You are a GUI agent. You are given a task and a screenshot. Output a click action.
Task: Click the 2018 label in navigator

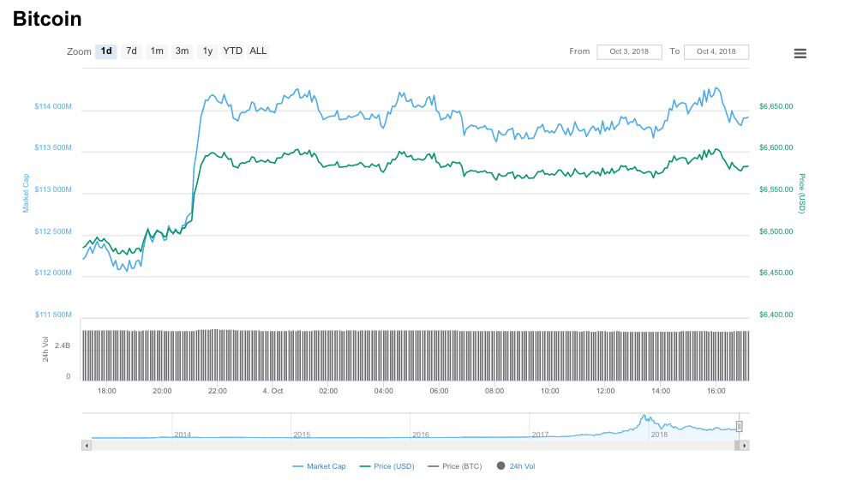click(659, 435)
